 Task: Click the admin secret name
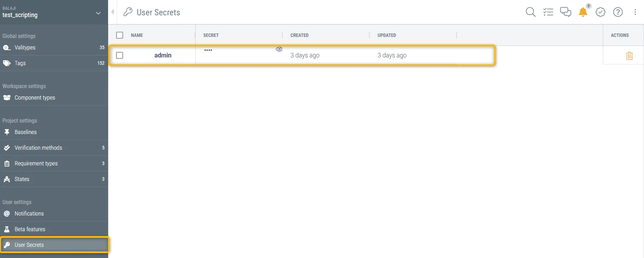(163, 55)
